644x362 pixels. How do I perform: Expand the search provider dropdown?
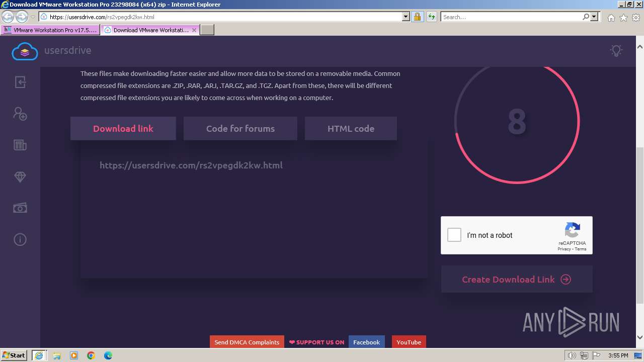click(594, 17)
